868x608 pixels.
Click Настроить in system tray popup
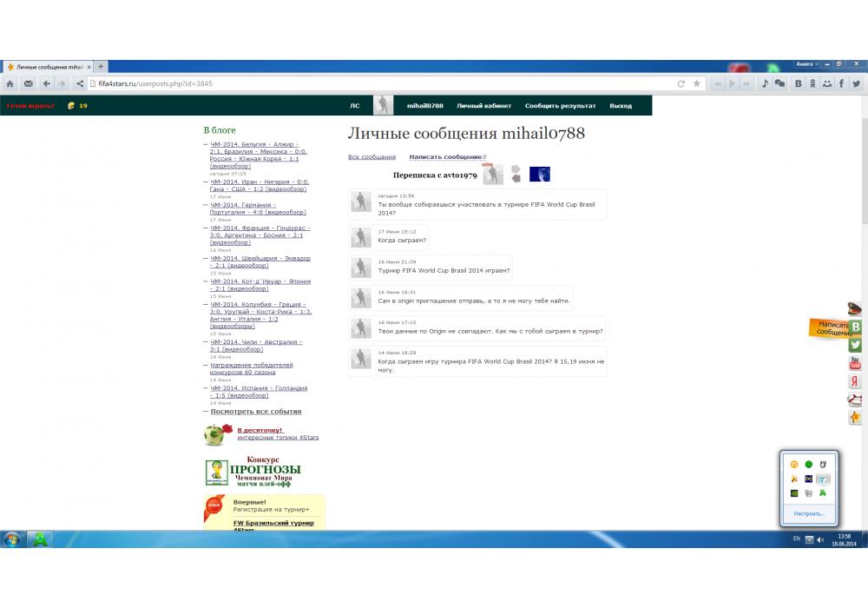pyautogui.click(x=808, y=513)
